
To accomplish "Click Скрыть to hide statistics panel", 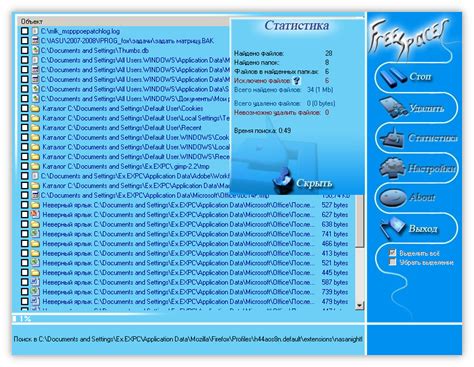I will 314,183.
